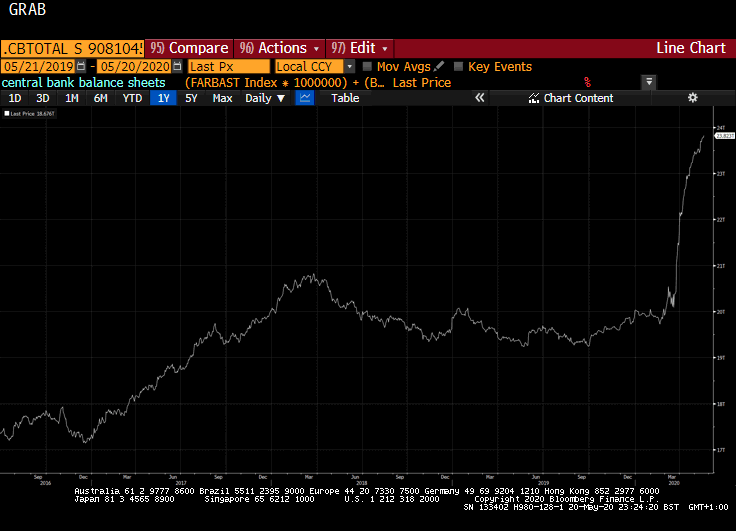
Task: Click the .CBTOTAL security ticker field
Action: [x=72, y=49]
